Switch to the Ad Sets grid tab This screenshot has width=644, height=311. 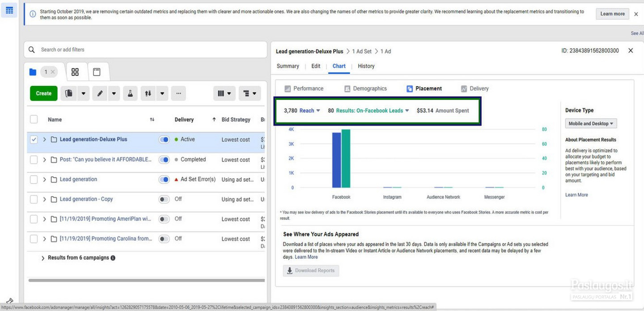75,72
